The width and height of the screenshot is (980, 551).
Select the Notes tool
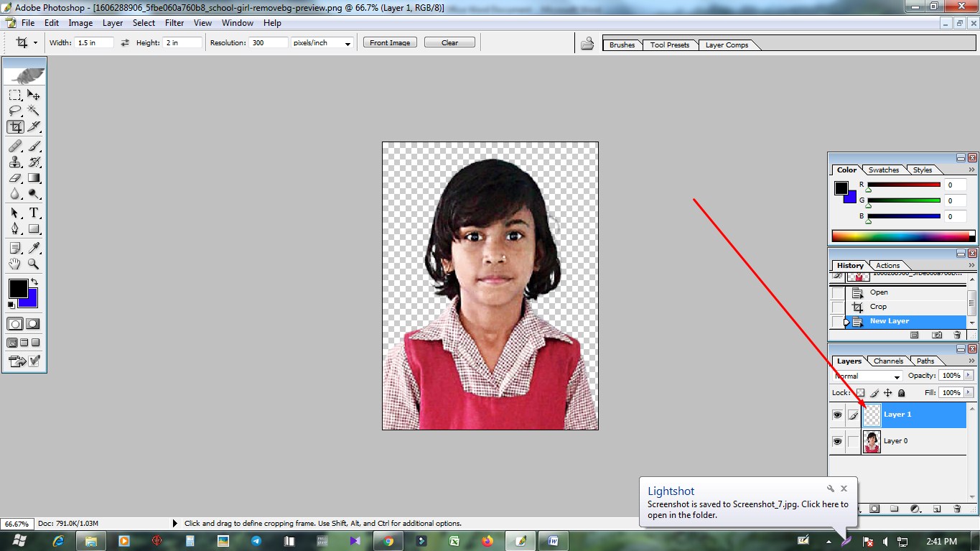coord(14,248)
